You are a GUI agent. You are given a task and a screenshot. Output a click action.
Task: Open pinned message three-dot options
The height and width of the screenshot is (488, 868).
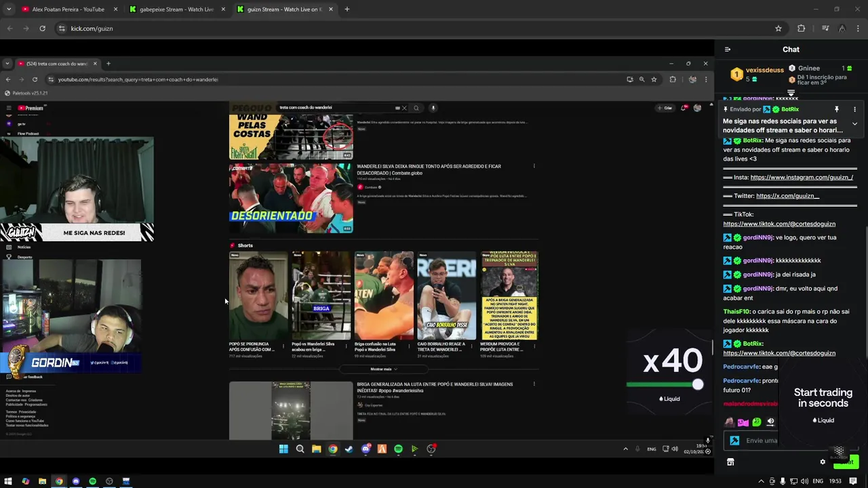pyautogui.click(x=854, y=109)
